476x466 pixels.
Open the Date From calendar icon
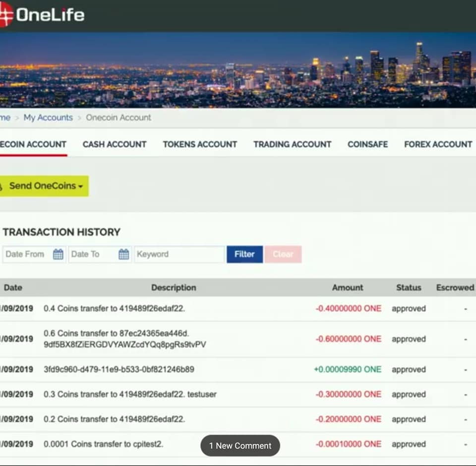tap(58, 254)
